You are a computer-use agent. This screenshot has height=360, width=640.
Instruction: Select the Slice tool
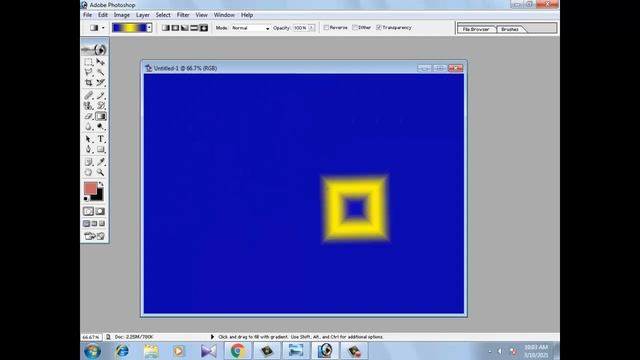(100, 82)
